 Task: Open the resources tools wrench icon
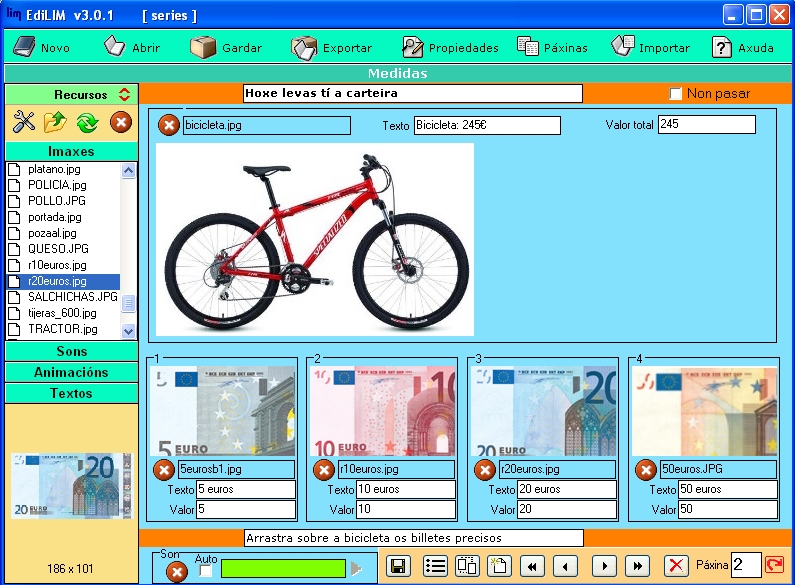(x=24, y=122)
